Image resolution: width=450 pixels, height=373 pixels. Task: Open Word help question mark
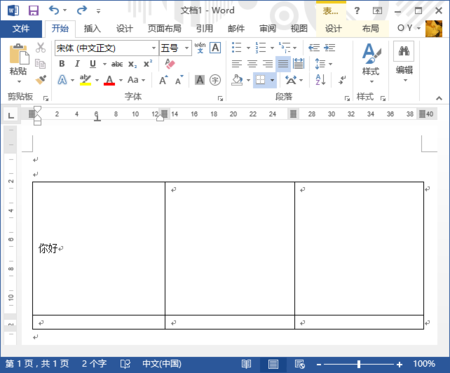(357, 11)
